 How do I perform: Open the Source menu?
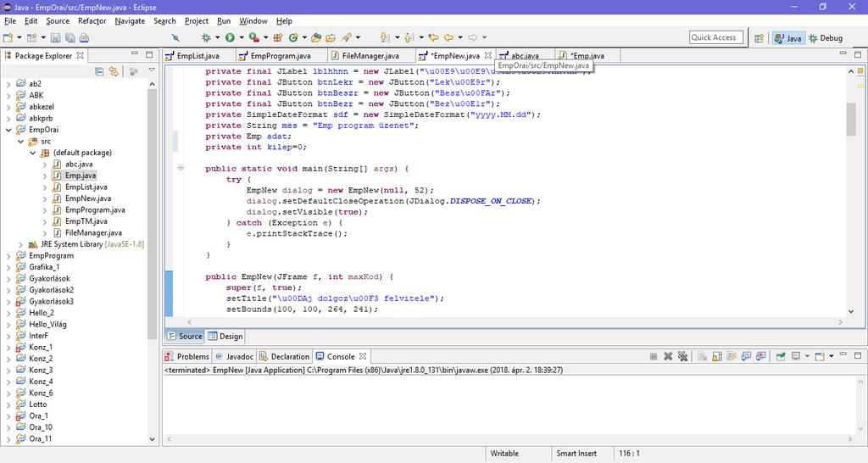click(58, 21)
